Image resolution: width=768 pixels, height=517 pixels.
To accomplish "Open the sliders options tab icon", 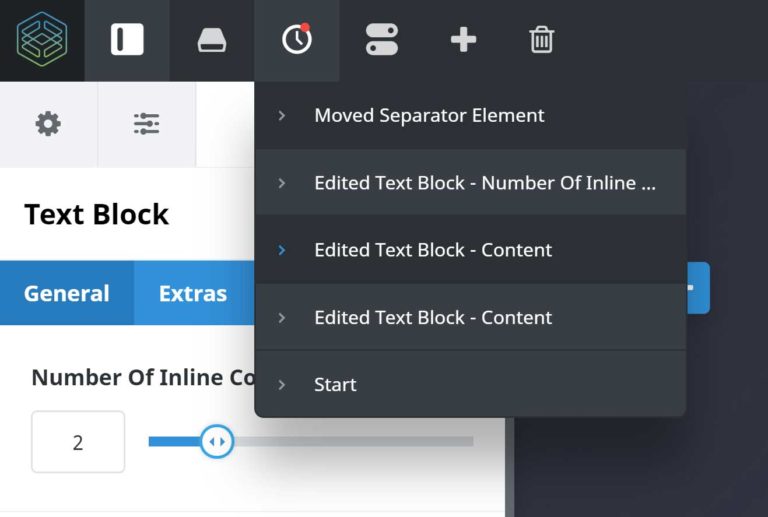I will pyautogui.click(x=146, y=124).
